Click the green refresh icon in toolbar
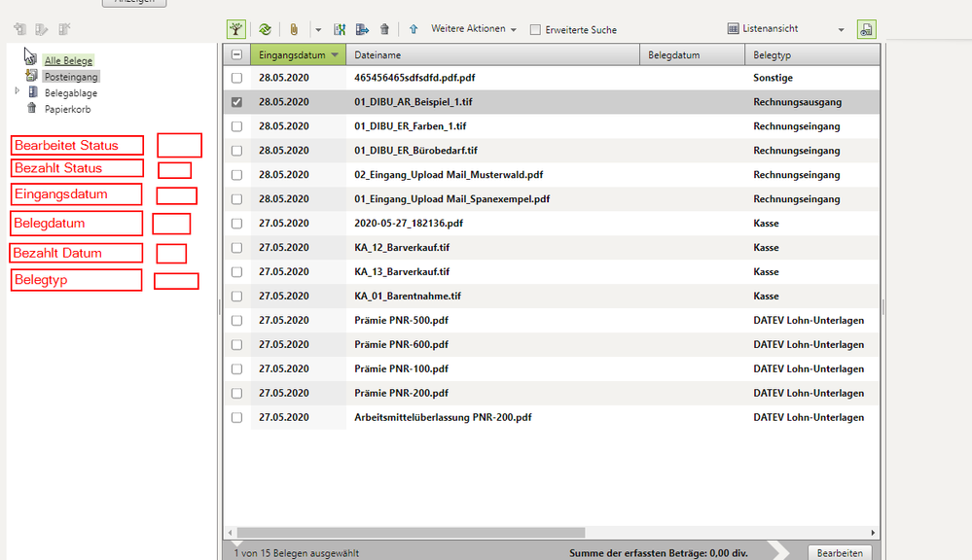 [x=265, y=30]
